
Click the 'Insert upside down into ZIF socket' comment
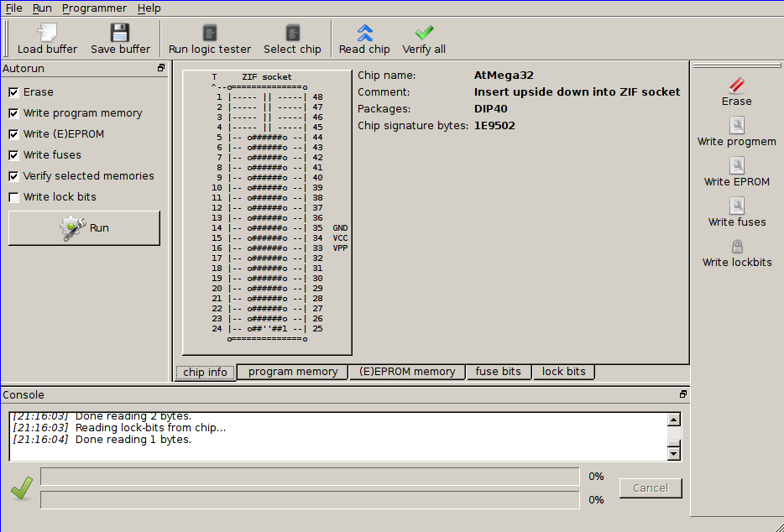(577, 92)
